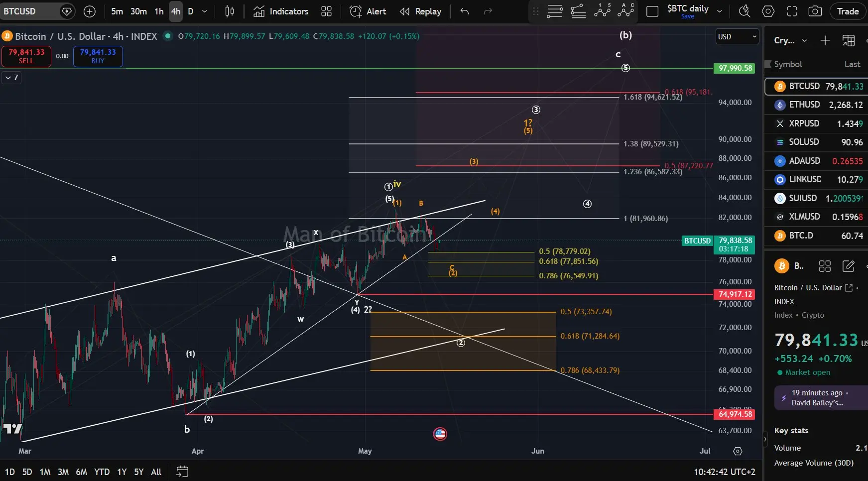
Task: Open the layout setup square icon
Action: [x=652, y=11]
